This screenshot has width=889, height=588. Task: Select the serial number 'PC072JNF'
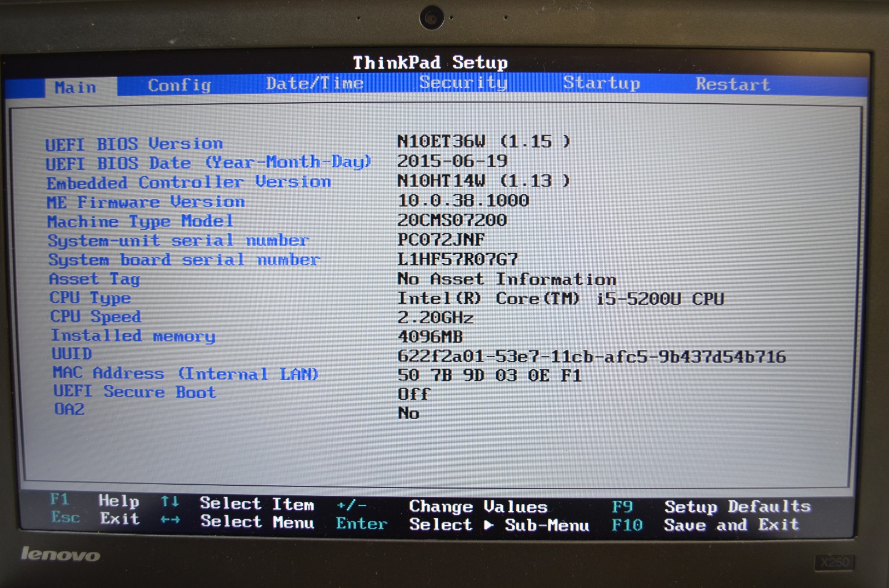(441, 240)
